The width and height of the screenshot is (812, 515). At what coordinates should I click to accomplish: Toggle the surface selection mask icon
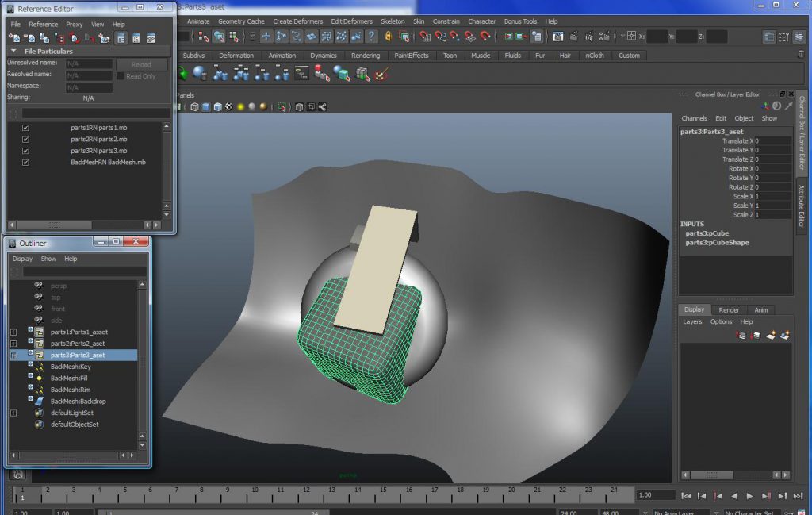click(x=311, y=37)
